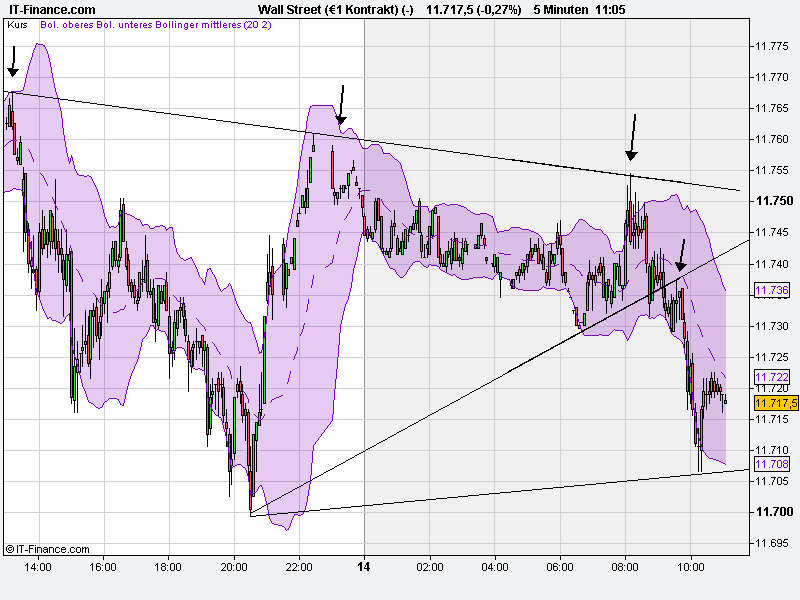Viewport: 800px width, 600px height.
Task: Select the current price 11.717,5 quote
Action: point(449,8)
